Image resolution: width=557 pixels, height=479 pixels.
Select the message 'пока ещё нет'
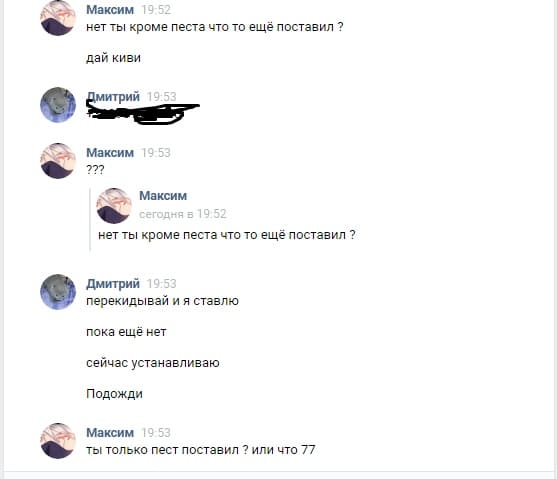pyautogui.click(x=126, y=332)
